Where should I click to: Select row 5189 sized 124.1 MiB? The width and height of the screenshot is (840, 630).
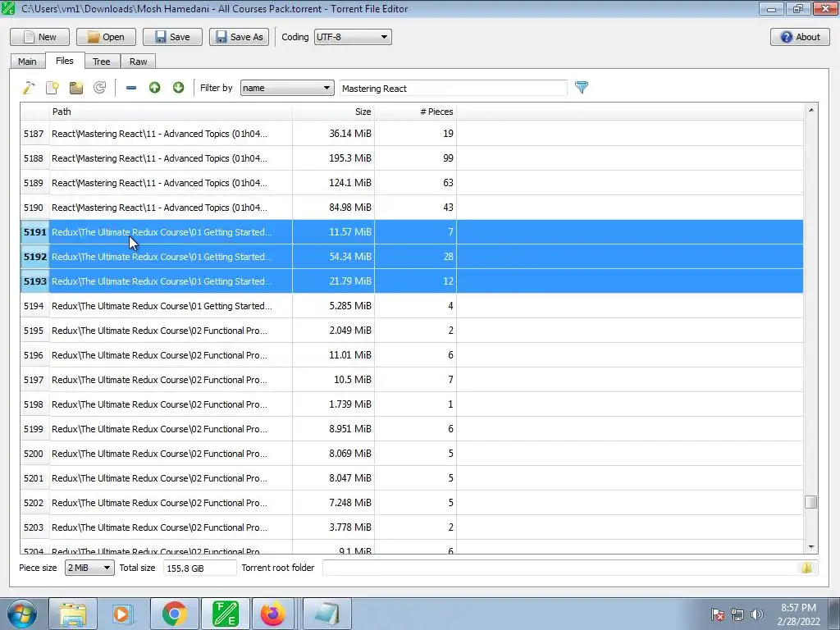[412, 183]
